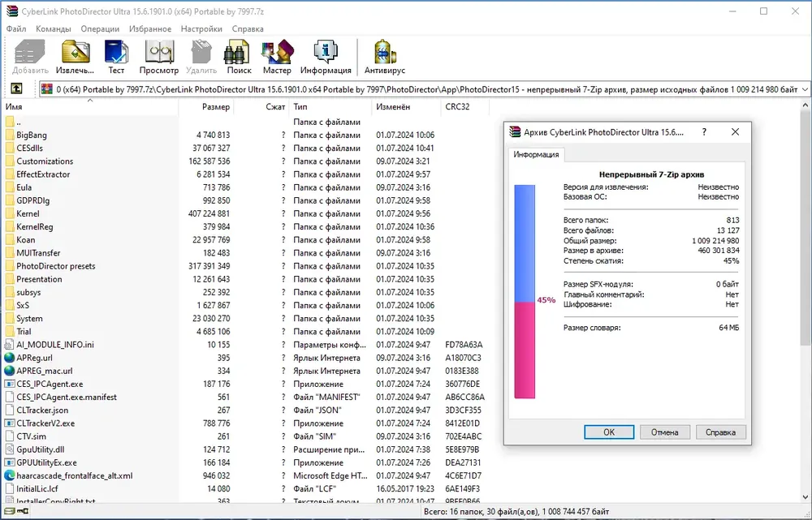Go up one folder level arrow icon
This screenshot has height=520, width=812.
click(16, 88)
